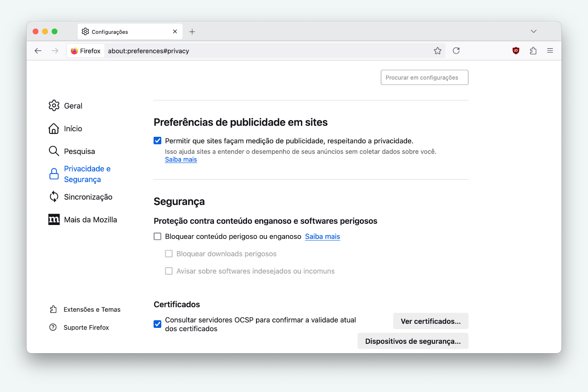Screen dimensions: 588x392
Task: Go back using the back arrow
Action: click(x=38, y=51)
